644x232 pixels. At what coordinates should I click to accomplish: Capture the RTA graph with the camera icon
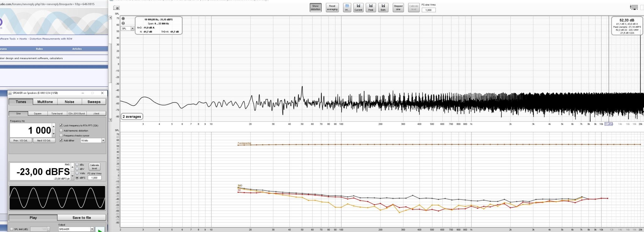[117, 8]
